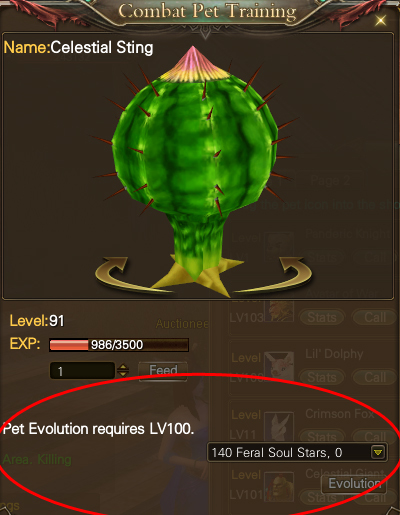Click the feed quantity input field
Screen dimensions: 400x515
[82, 371]
